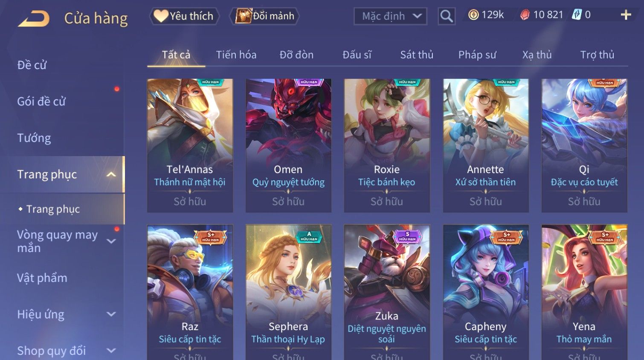This screenshot has height=360, width=644.
Task: Select Tel'Annas Thánh nữ mật hội skin card
Action: pyautogui.click(x=190, y=145)
